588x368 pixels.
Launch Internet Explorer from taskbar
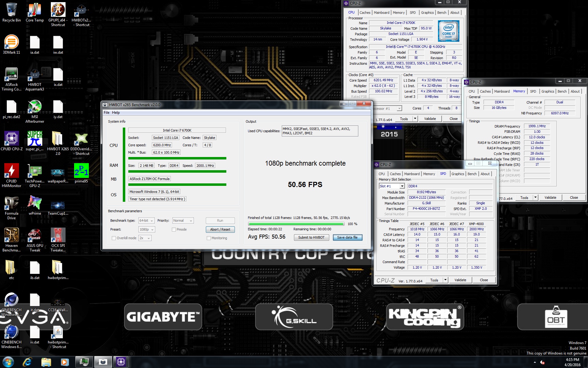pos(27,362)
